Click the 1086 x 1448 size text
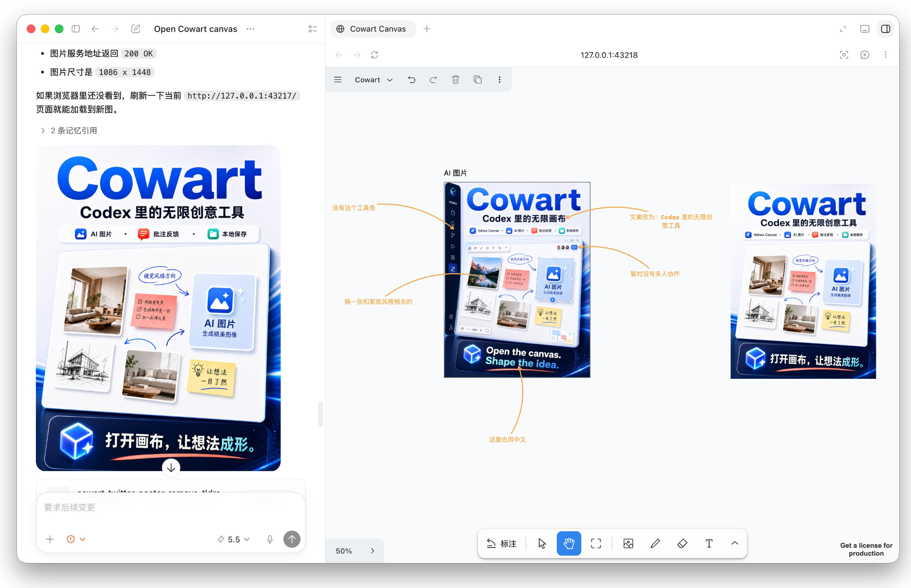The width and height of the screenshot is (911, 588). (125, 72)
